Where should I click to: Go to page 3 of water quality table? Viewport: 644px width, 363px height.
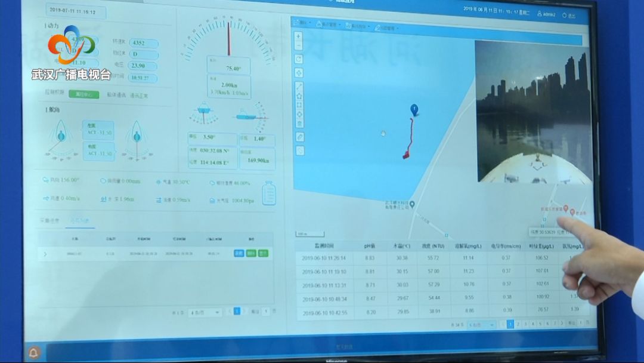525,324
